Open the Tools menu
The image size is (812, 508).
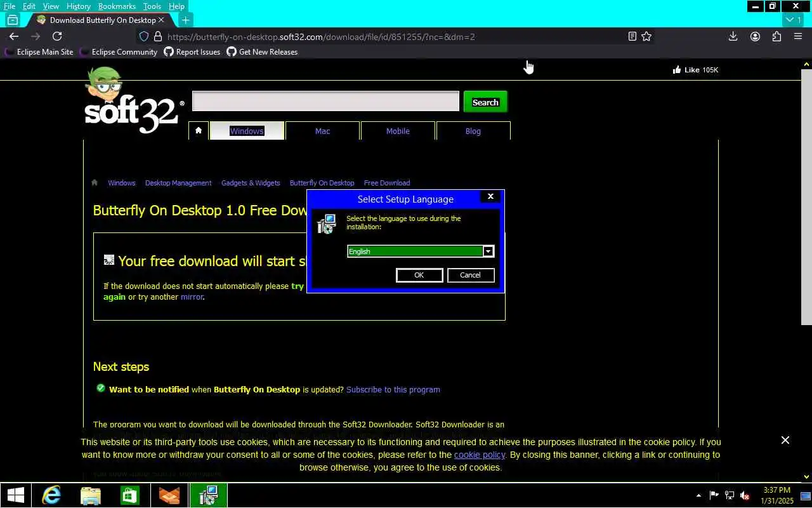152,6
